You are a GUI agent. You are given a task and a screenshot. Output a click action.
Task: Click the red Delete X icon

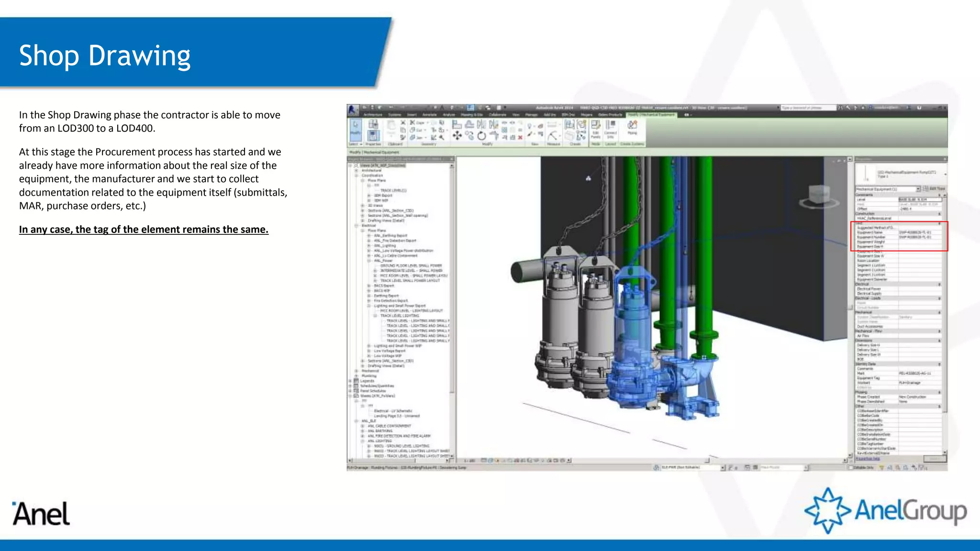click(x=520, y=137)
